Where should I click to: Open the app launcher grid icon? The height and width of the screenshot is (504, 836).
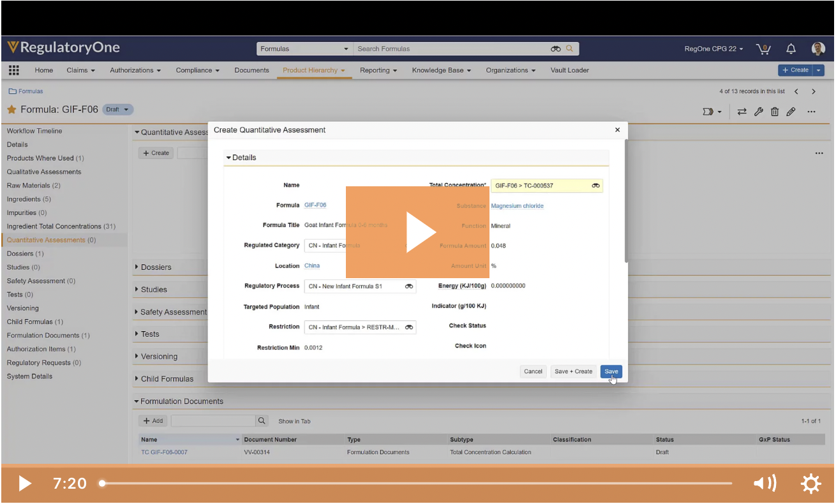[13, 70]
